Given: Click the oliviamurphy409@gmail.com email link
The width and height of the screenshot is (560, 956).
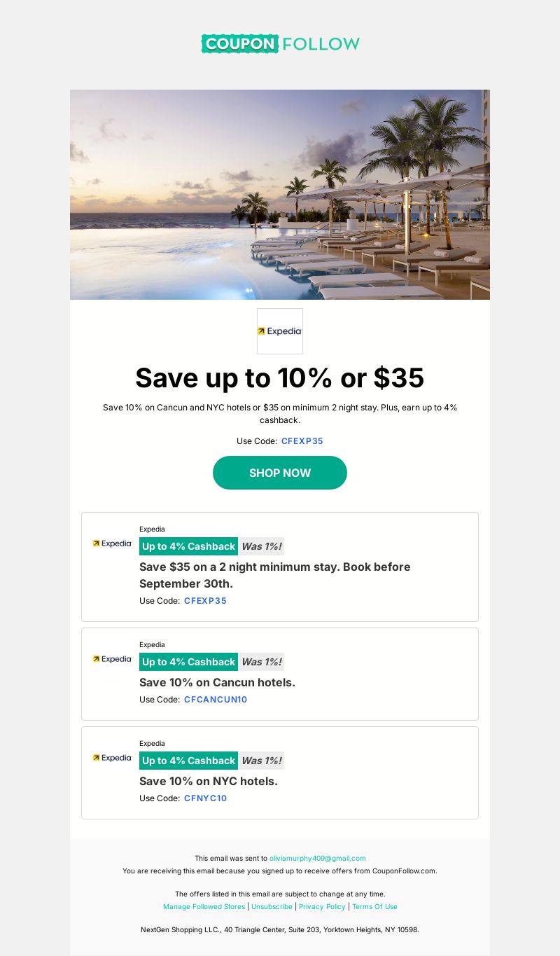Looking at the screenshot, I should pyautogui.click(x=318, y=858).
